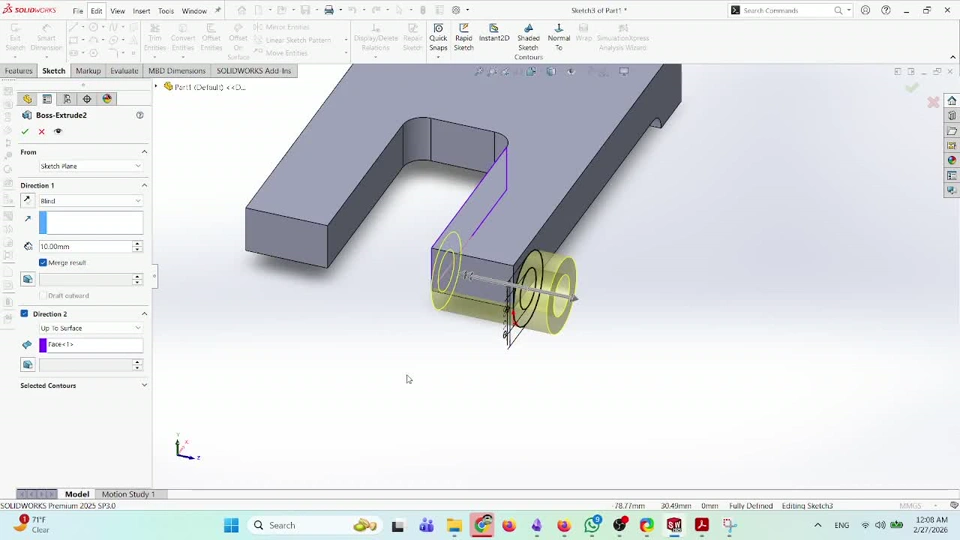Open the Tools menu
This screenshot has width=960, height=540.
(x=166, y=11)
